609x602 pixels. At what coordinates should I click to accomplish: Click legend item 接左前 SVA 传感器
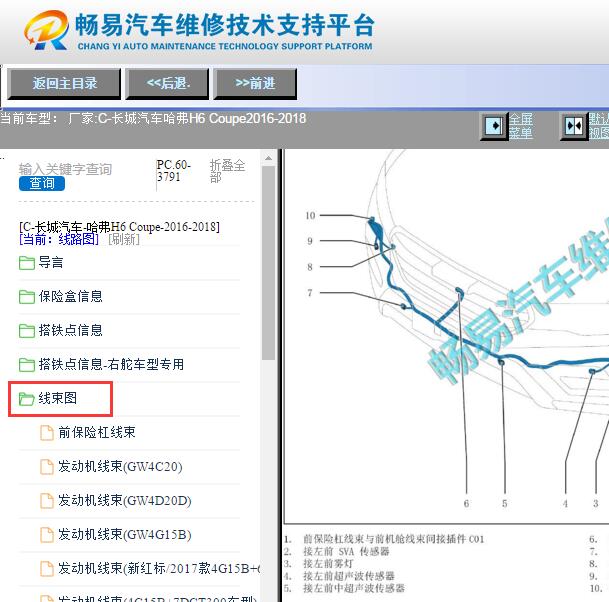pos(346,552)
